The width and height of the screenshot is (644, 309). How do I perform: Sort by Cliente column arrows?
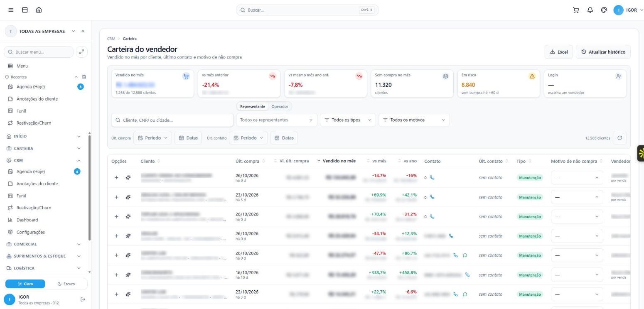pos(158,161)
